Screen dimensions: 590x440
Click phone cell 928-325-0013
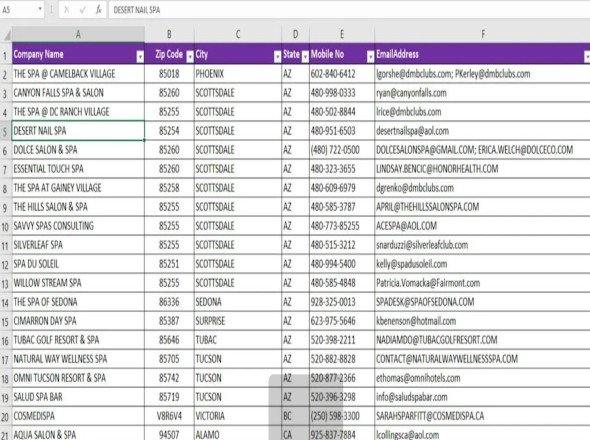(x=342, y=302)
